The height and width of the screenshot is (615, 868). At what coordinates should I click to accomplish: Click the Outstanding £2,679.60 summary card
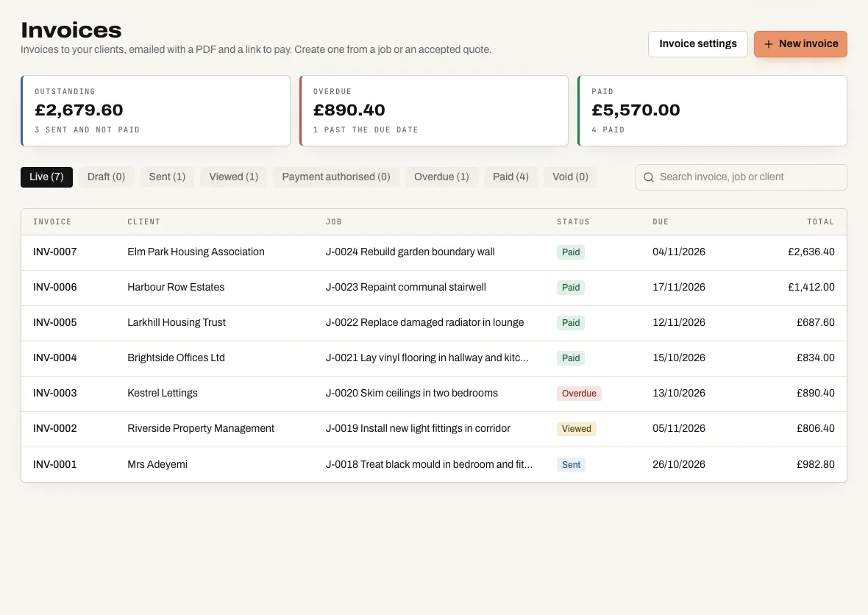coord(155,110)
